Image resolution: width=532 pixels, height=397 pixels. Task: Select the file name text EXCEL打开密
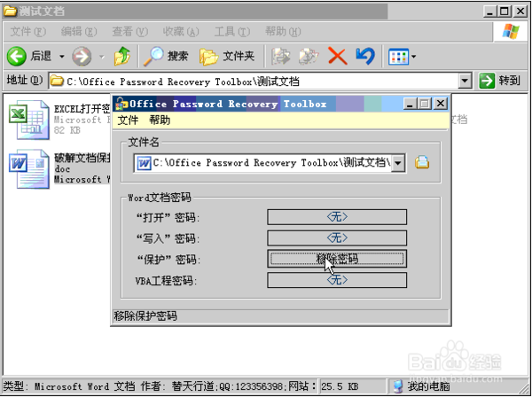click(82, 109)
